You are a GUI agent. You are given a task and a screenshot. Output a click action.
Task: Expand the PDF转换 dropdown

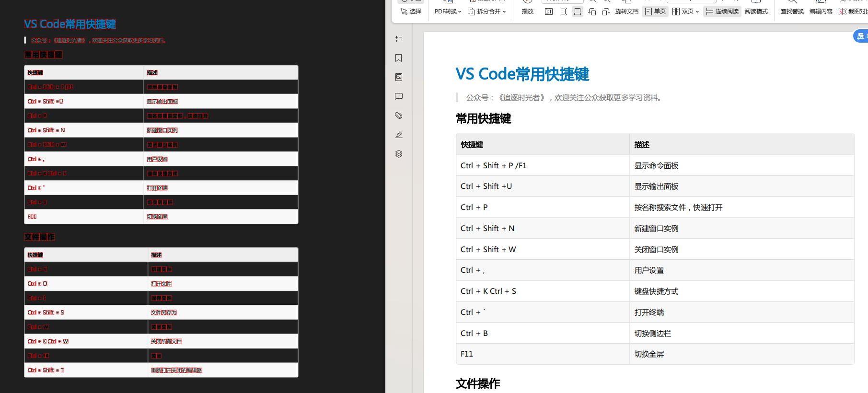[x=448, y=12]
